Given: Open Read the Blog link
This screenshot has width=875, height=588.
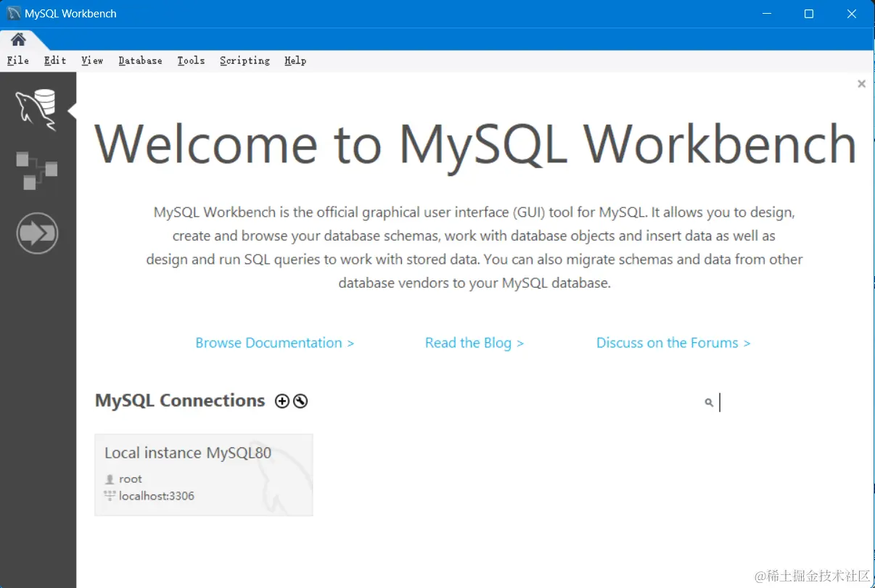Looking at the screenshot, I should tap(475, 343).
